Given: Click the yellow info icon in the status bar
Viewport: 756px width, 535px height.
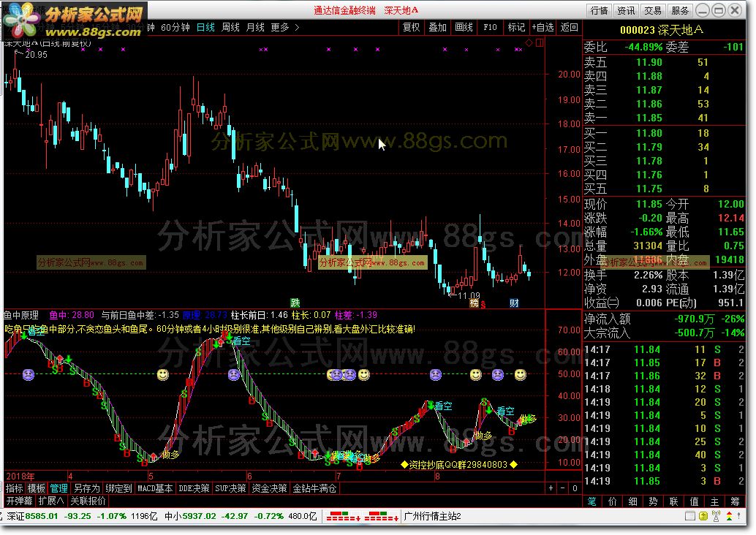Looking at the screenshot, I should 703,516.
